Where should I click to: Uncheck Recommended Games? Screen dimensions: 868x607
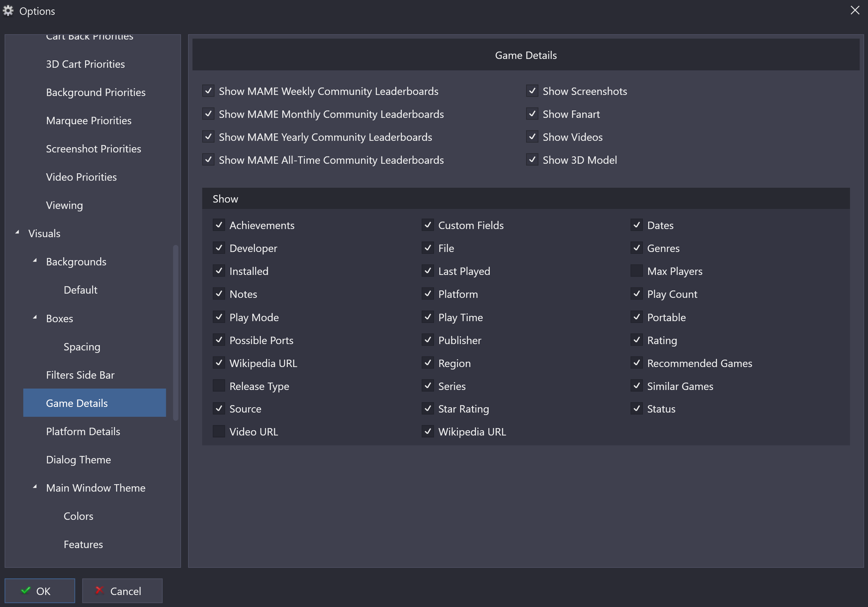click(x=637, y=363)
